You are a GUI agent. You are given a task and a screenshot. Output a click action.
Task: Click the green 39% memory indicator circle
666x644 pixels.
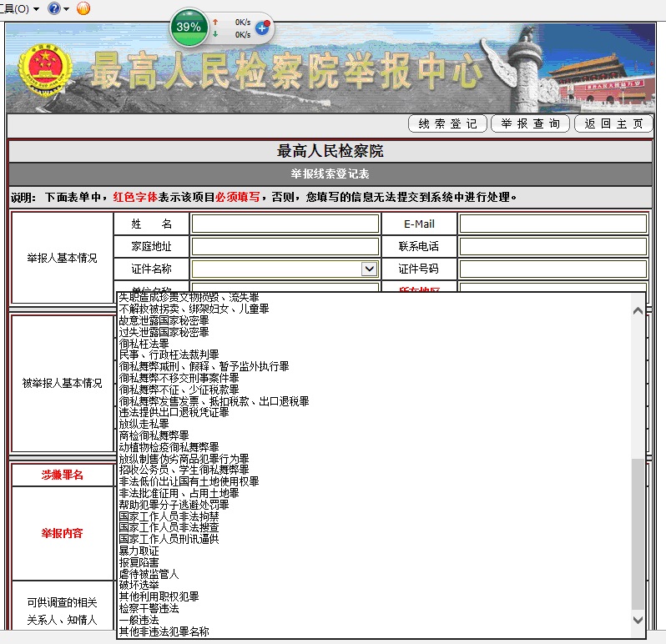[189, 27]
